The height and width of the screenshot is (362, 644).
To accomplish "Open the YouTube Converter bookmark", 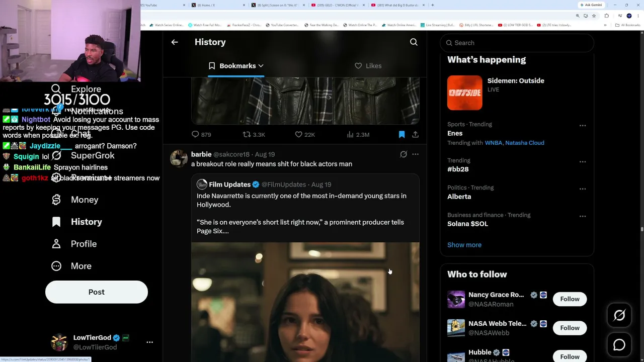I will [x=282, y=25].
